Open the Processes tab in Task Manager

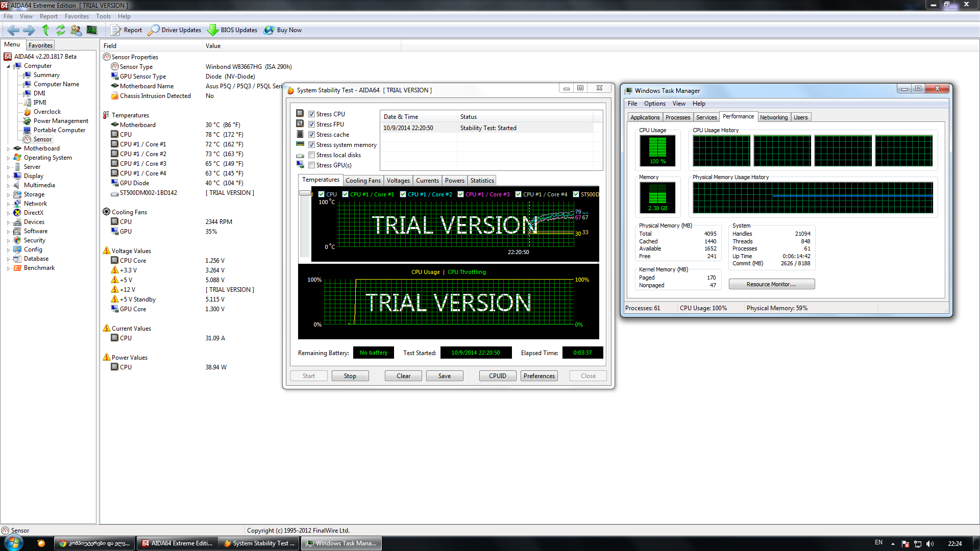coord(677,117)
